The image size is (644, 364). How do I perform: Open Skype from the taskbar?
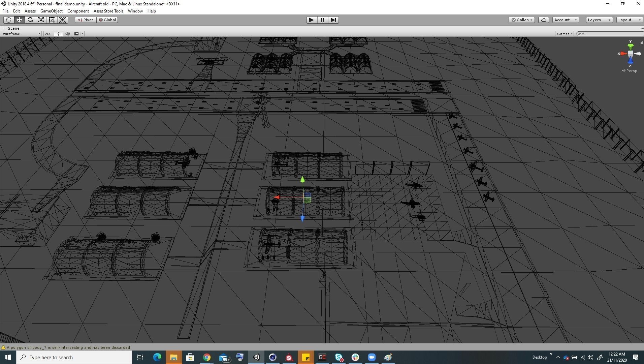(x=339, y=357)
